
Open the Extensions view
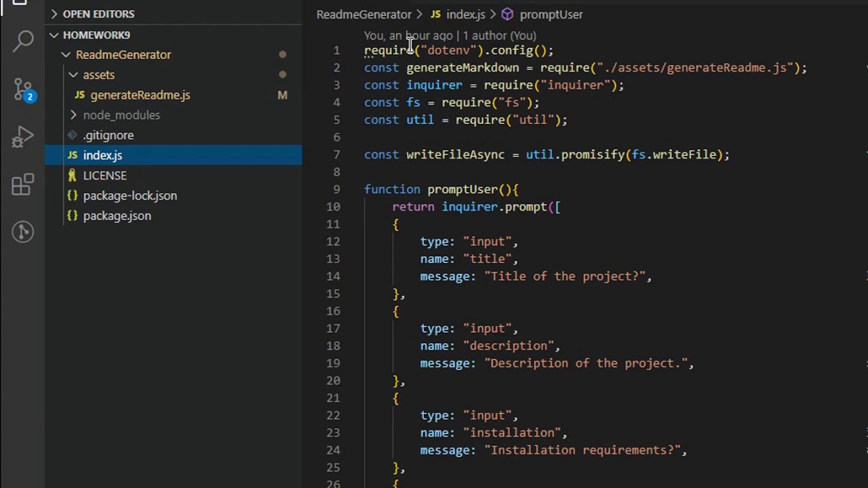[x=23, y=184]
